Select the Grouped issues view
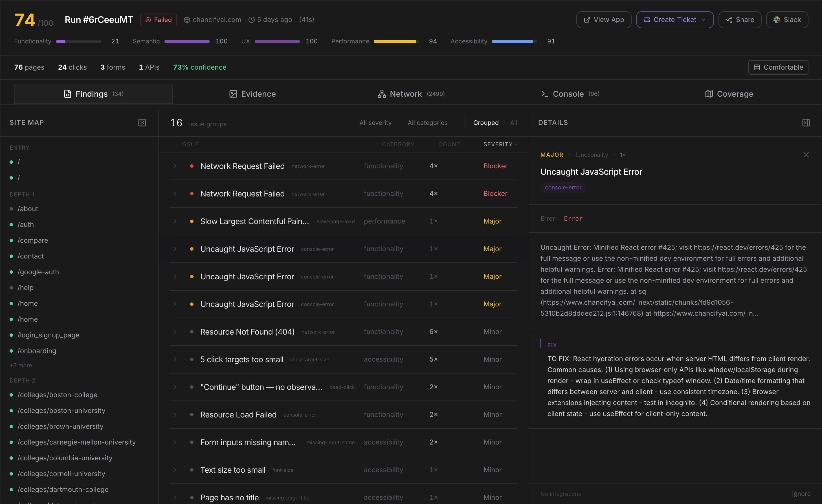This screenshot has height=504, width=822. click(x=486, y=123)
